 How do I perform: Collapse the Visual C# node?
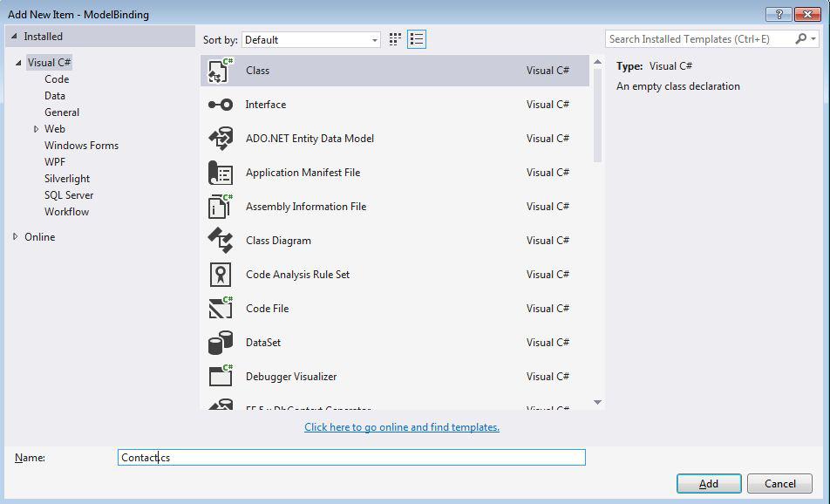click(x=22, y=62)
